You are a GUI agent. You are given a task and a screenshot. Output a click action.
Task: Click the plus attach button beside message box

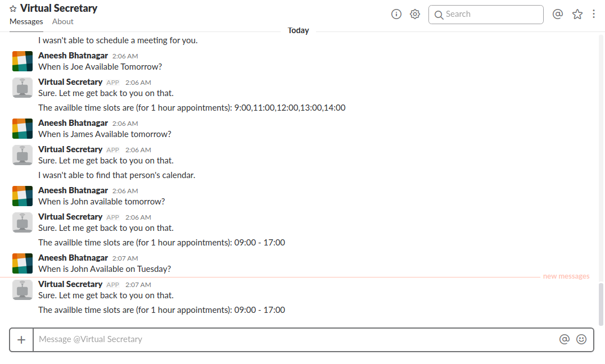pyautogui.click(x=21, y=340)
